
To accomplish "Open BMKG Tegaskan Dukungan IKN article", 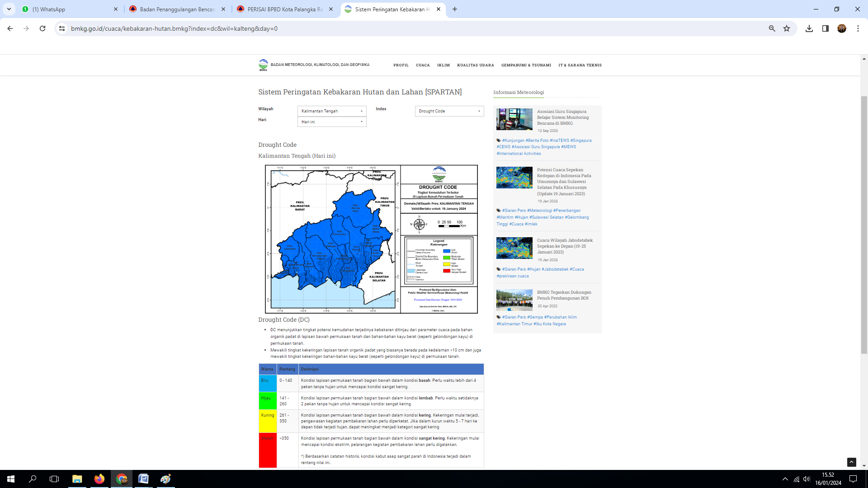I will (x=564, y=295).
